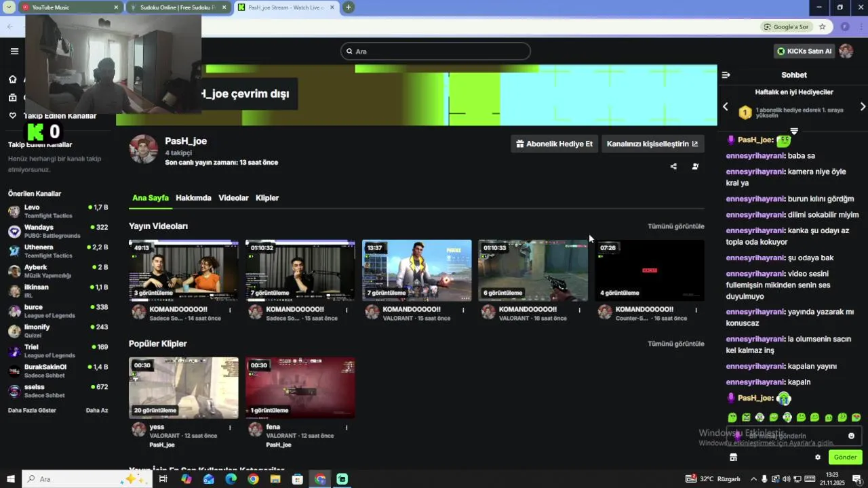Open Ayberk channel in sidebar
The height and width of the screenshot is (488, 868).
[x=58, y=271]
